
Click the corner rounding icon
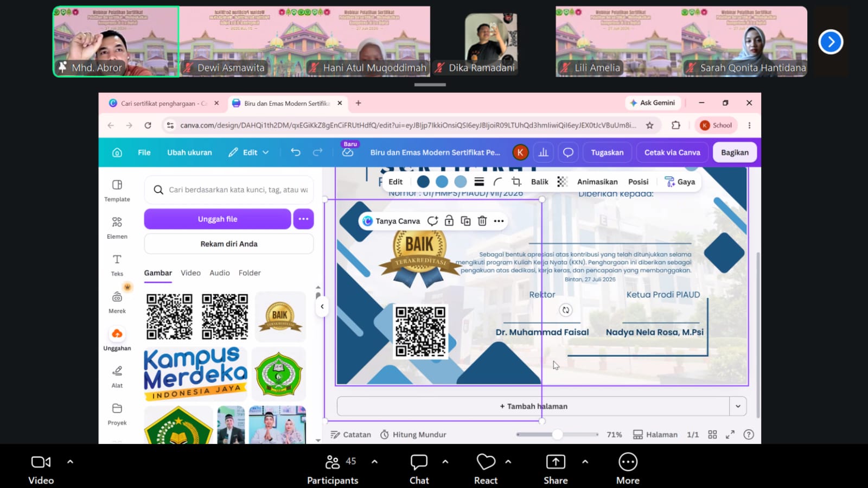click(x=497, y=182)
